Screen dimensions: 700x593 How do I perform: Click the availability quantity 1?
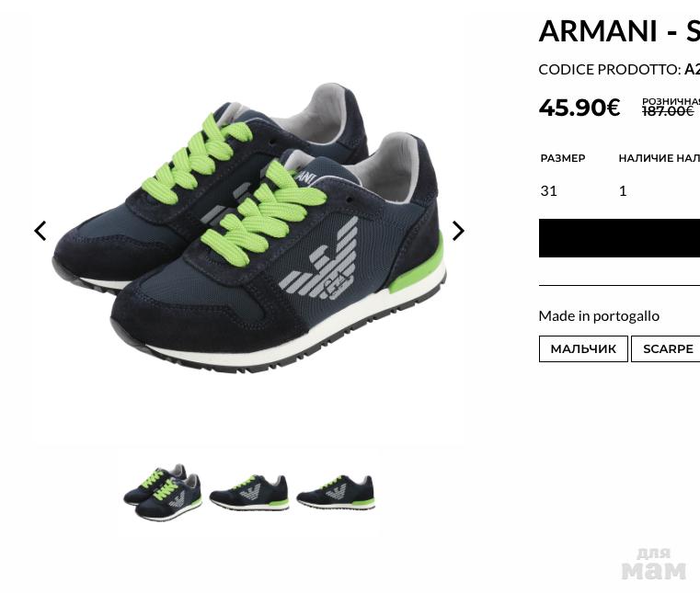pos(623,191)
